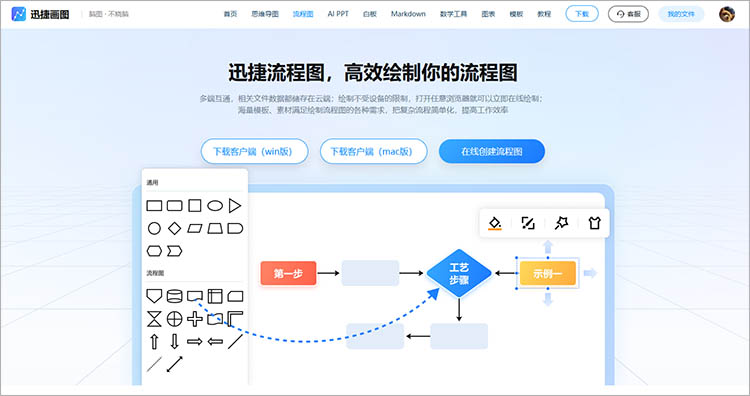
Task: Open the 教程 nav item
Action: coord(544,14)
